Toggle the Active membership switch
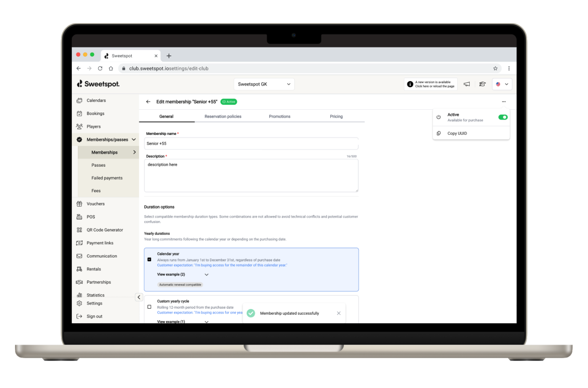The height and width of the screenshot is (388, 588). pyautogui.click(x=503, y=117)
